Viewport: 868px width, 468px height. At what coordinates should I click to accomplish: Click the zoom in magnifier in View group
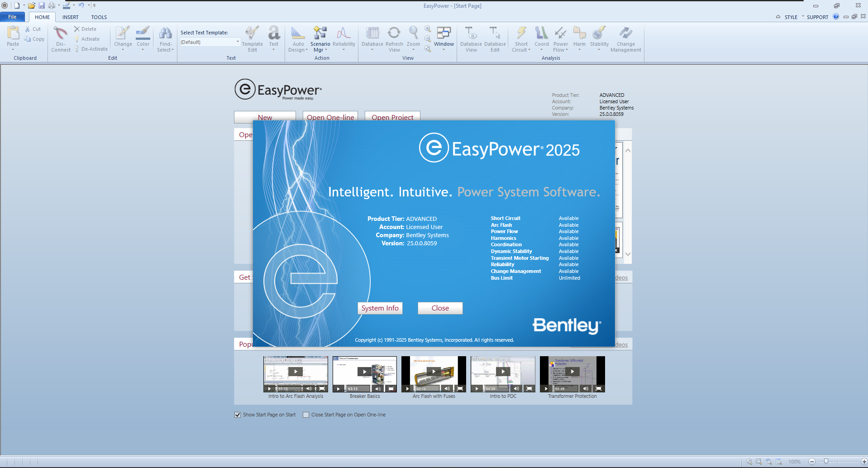click(428, 29)
